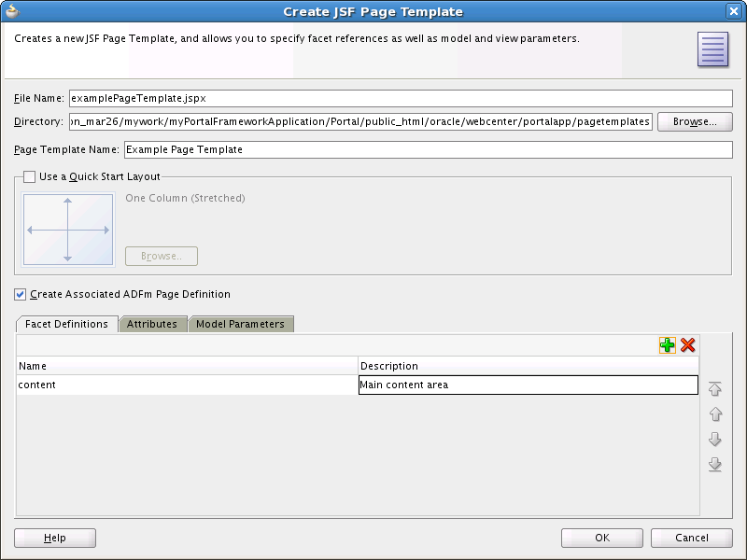Select the 'content' facet name cell
The image size is (747, 560).
coord(188,385)
